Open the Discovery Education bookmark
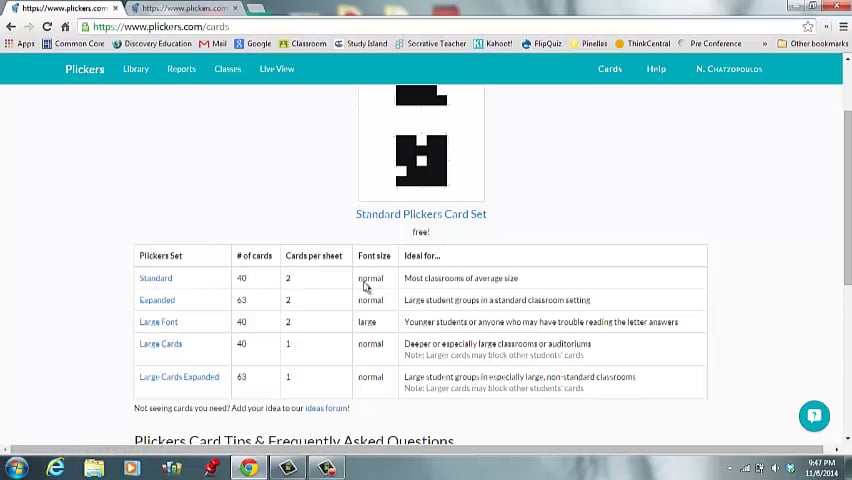 tap(152, 43)
